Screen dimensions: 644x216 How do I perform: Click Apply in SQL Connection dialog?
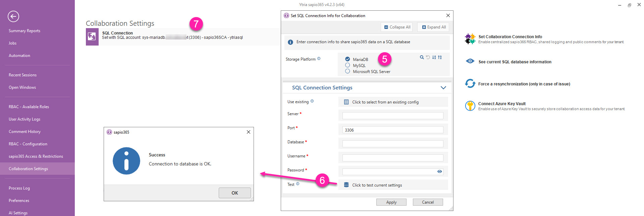tap(391, 202)
